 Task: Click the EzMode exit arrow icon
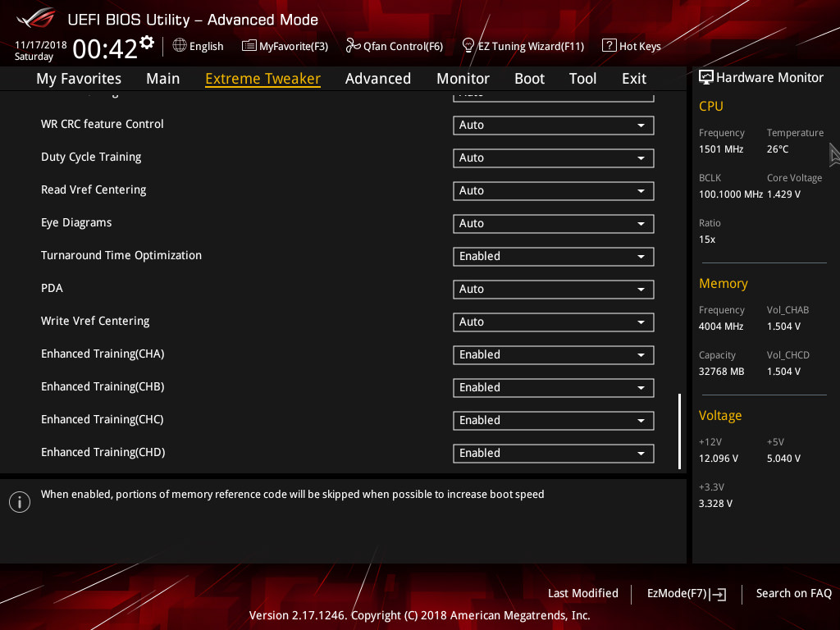[x=719, y=594]
